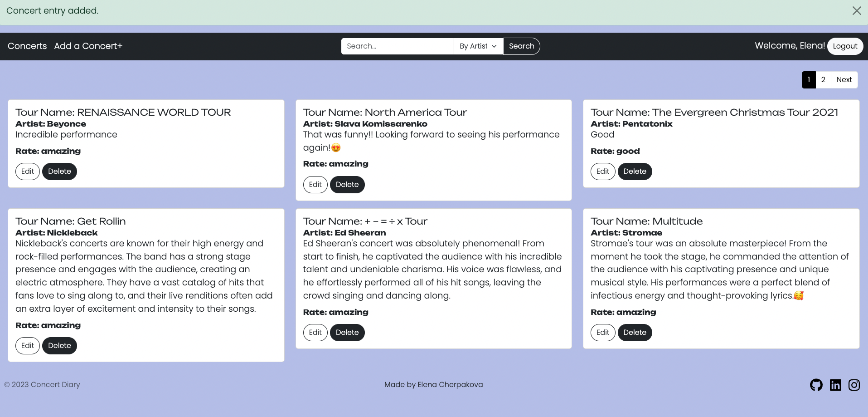Edit the Evergreen Christmas Tour 2021 entry

pyautogui.click(x=603, y=172)
